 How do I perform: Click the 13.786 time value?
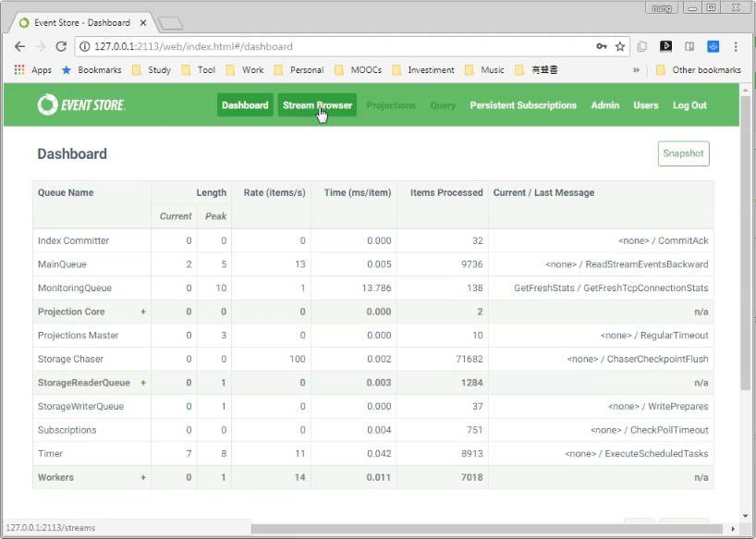376,288
